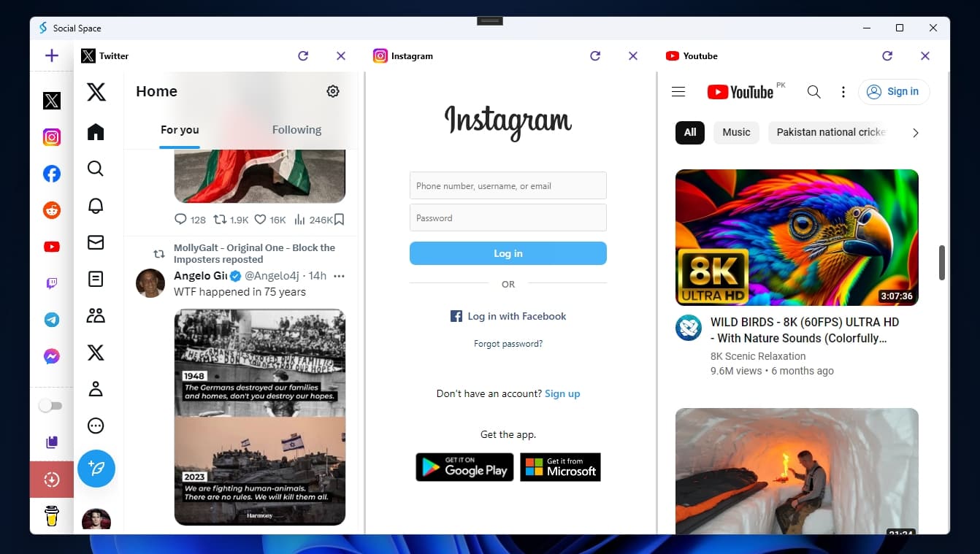Click the Instagram Log in button
This screenshot has width=980, height=554.
pos(508,253)
